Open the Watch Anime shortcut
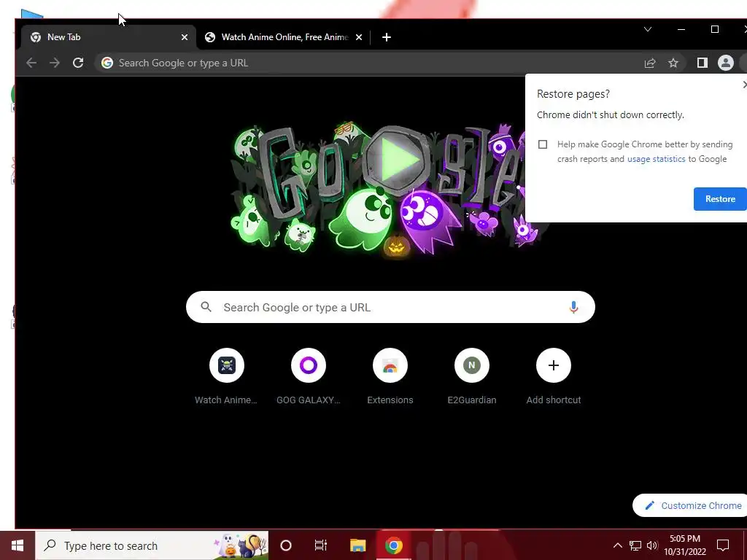Screen dimensions: 747x560 [x=226, y=376]
